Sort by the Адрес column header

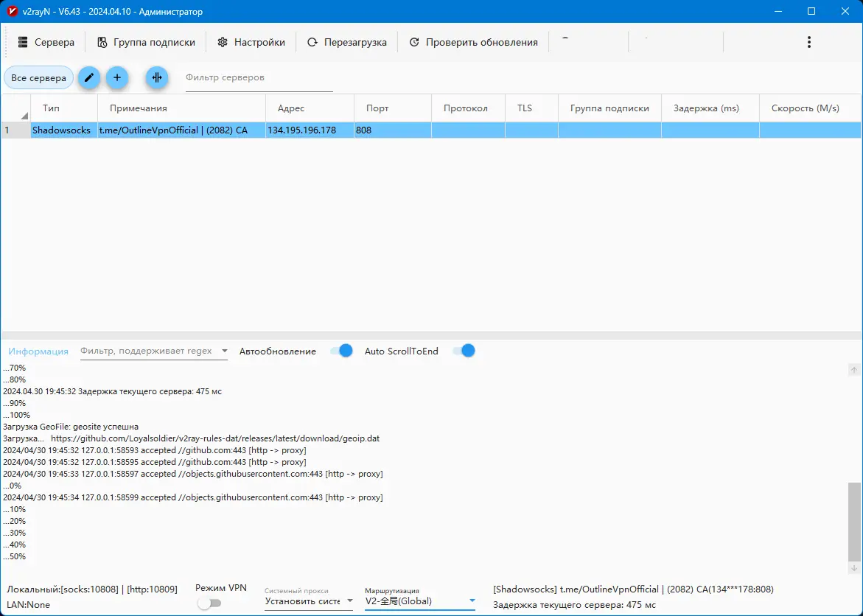(310, 108)
